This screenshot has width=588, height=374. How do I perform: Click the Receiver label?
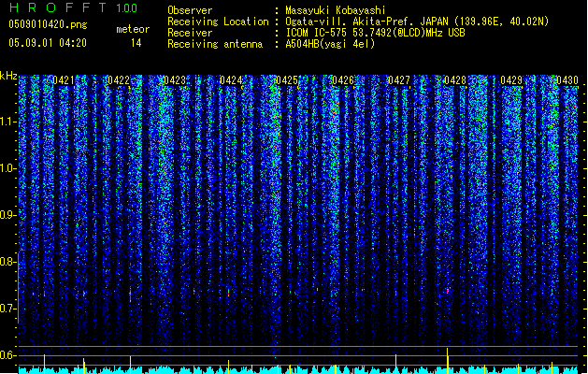click(190, 33)
